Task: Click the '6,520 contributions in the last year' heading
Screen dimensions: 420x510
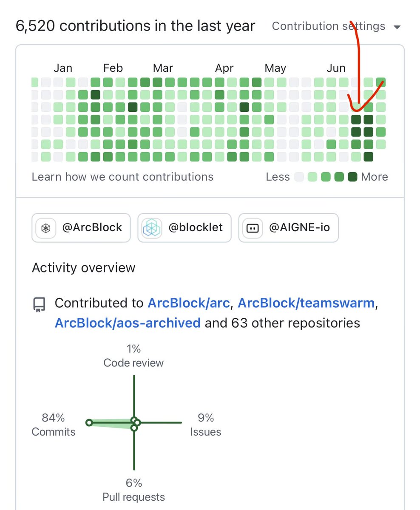Action: 135,26
